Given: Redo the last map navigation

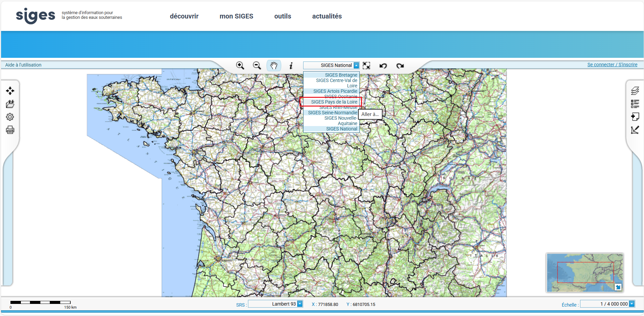Looking at the screenshot, I should 400,66.
